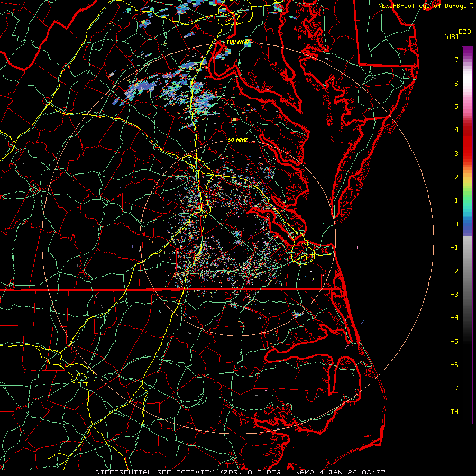This screenshot has height=476, width=476.
Task: Click the scale label -1
Action: point(454,248)
